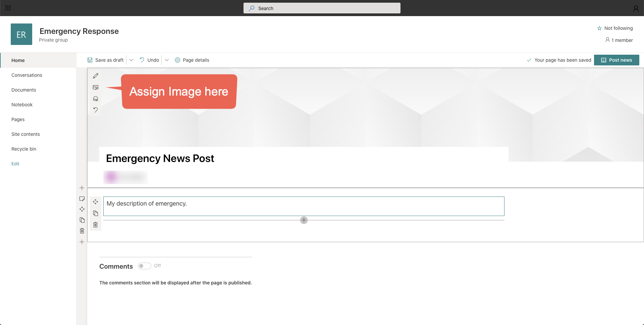The height and width of the screenshot is (325, 644).
Task: Click the Emergency Response site title
Action: point(79,31)
